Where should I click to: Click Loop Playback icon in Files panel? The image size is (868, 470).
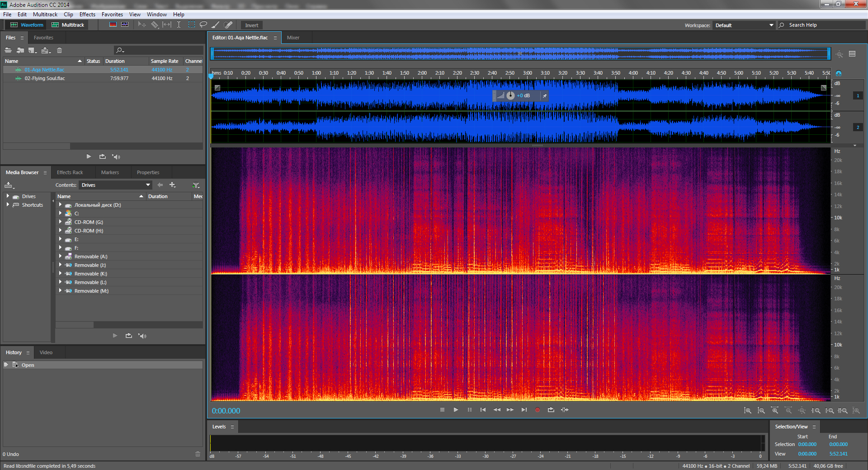point(103,157)
